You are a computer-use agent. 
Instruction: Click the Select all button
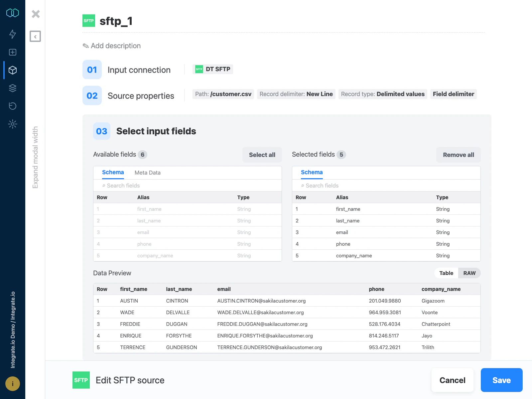click(262, 155)
